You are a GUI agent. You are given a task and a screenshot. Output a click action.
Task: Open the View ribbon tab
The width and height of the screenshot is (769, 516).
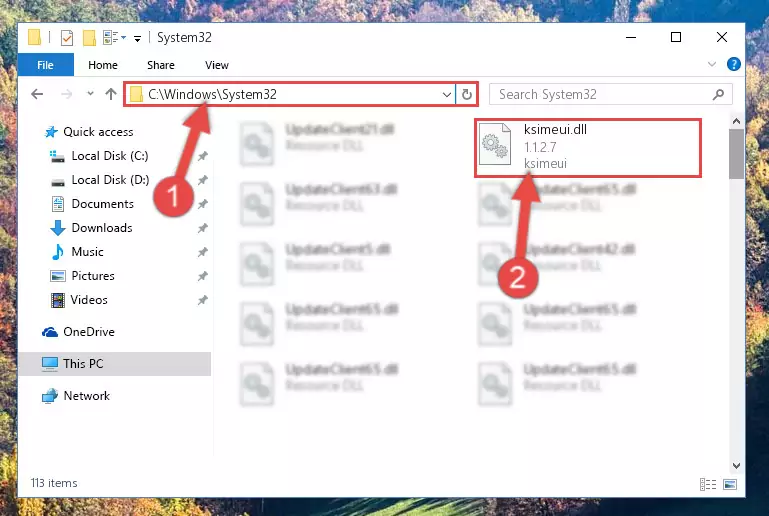pyautogui.click(x=217, y=65)
